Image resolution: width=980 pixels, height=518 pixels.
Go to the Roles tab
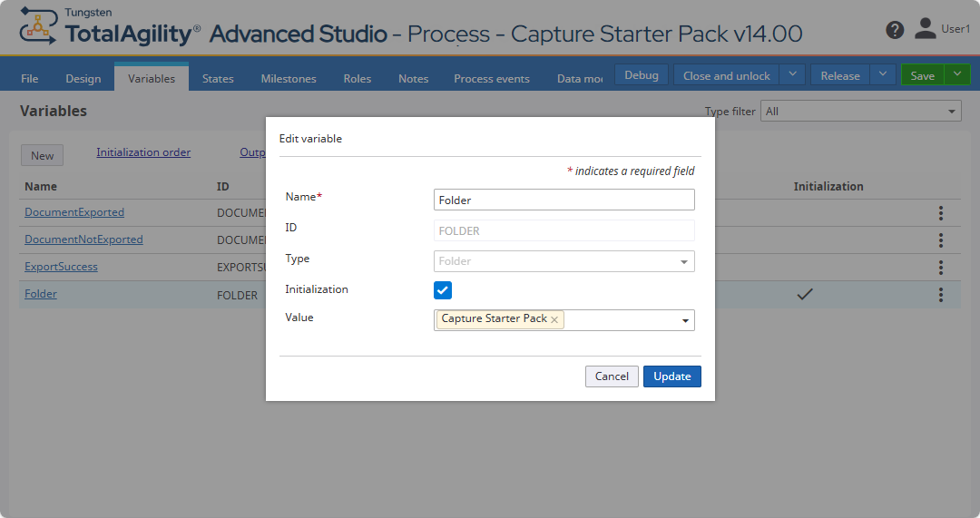[x=357, y=79]
